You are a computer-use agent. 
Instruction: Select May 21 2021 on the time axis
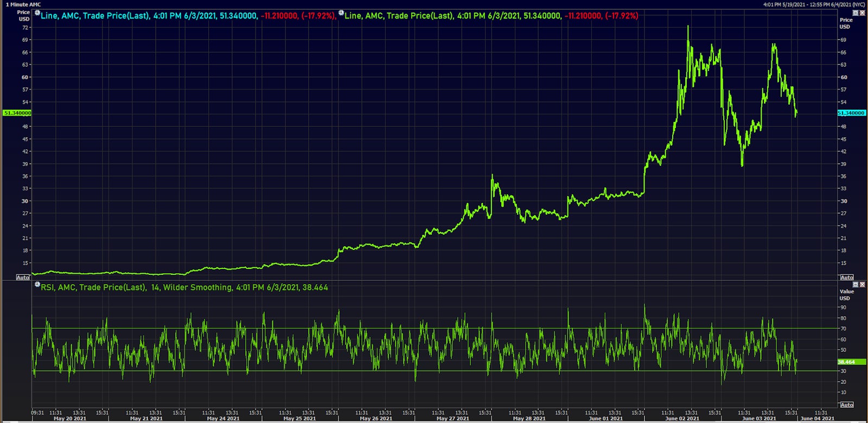coord(146,418)
